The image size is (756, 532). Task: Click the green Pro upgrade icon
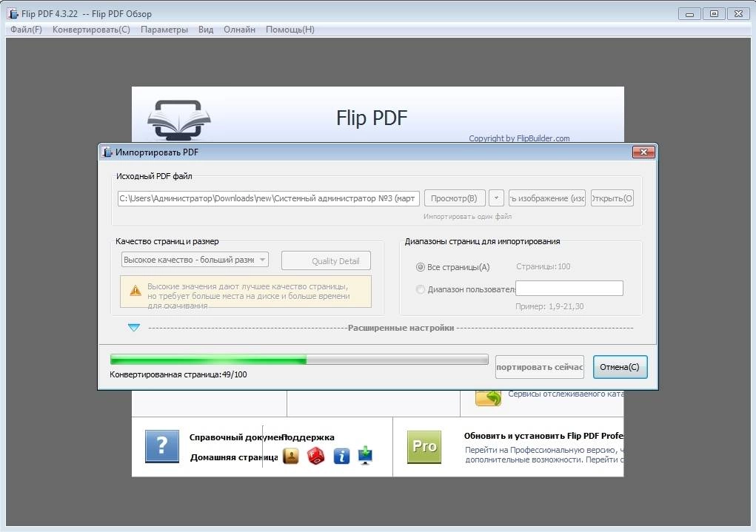pyautogui.click(x=424, y=447)
